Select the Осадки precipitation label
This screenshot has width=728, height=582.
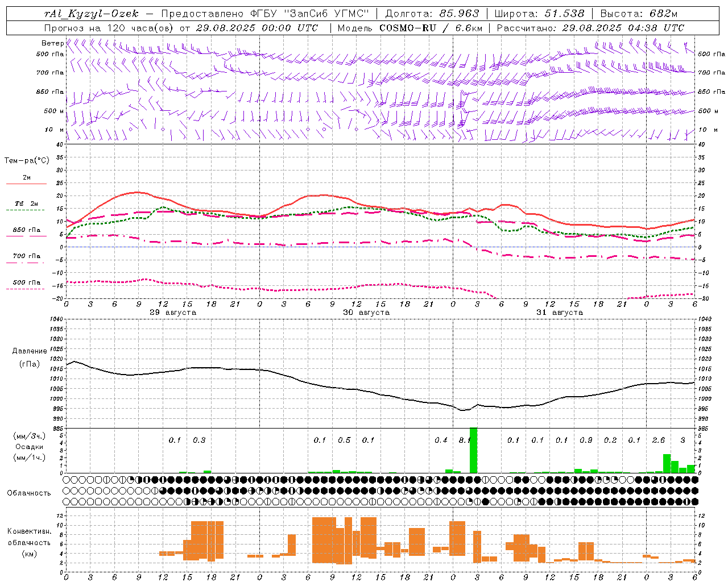click(29, 447)
